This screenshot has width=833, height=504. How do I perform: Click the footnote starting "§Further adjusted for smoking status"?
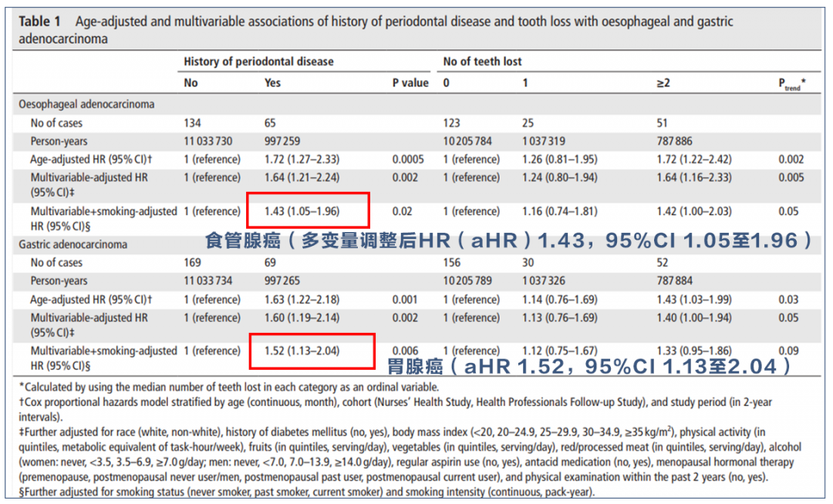click(x=306, y=492)
